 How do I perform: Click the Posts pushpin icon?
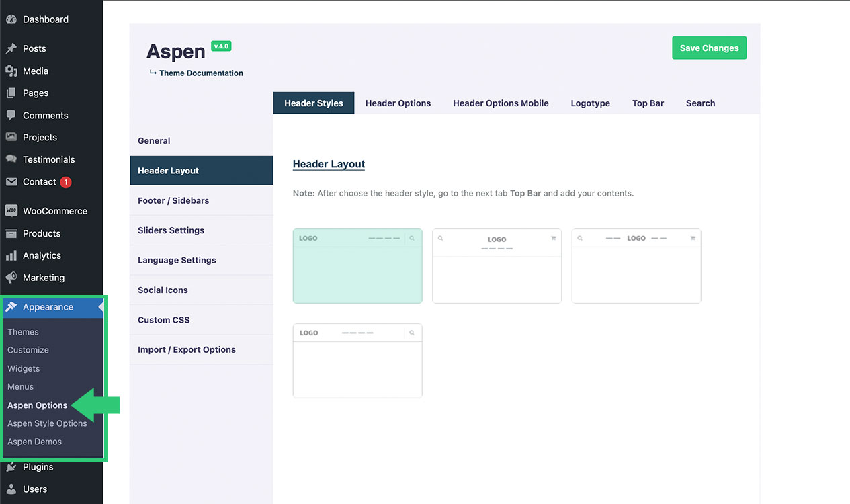point(11,48)
